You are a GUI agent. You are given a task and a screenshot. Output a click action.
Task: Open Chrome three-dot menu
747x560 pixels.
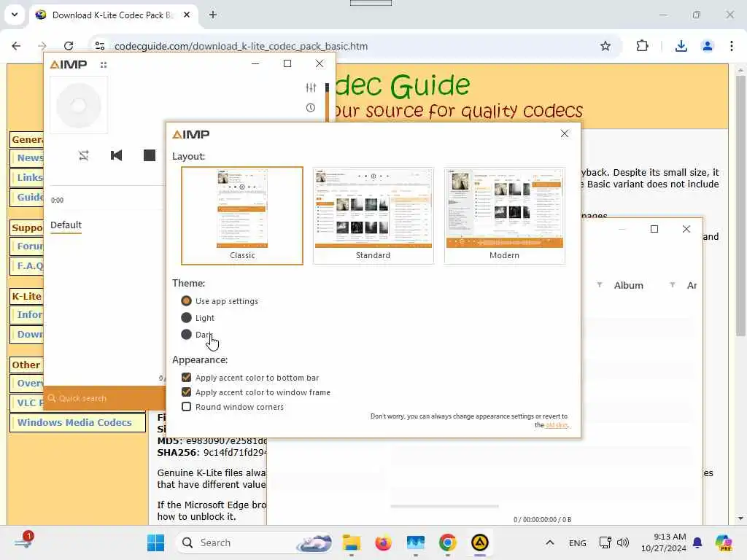732,46
